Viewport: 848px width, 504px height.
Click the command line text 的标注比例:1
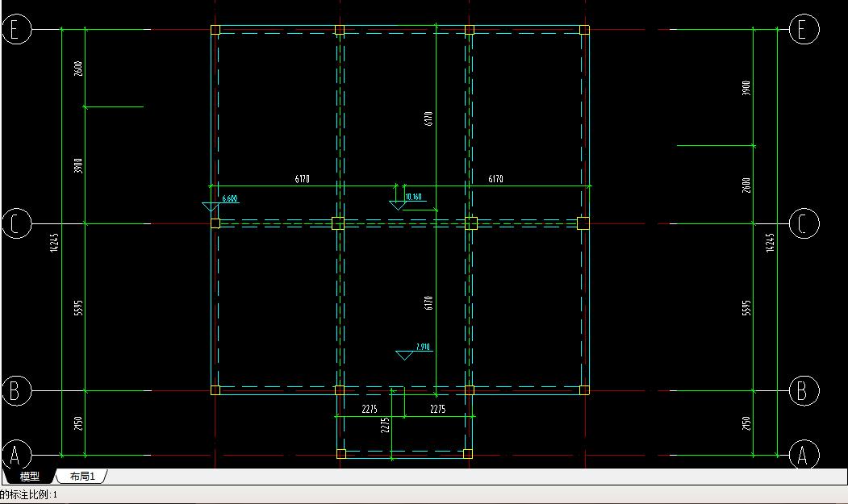coord(28,494)
